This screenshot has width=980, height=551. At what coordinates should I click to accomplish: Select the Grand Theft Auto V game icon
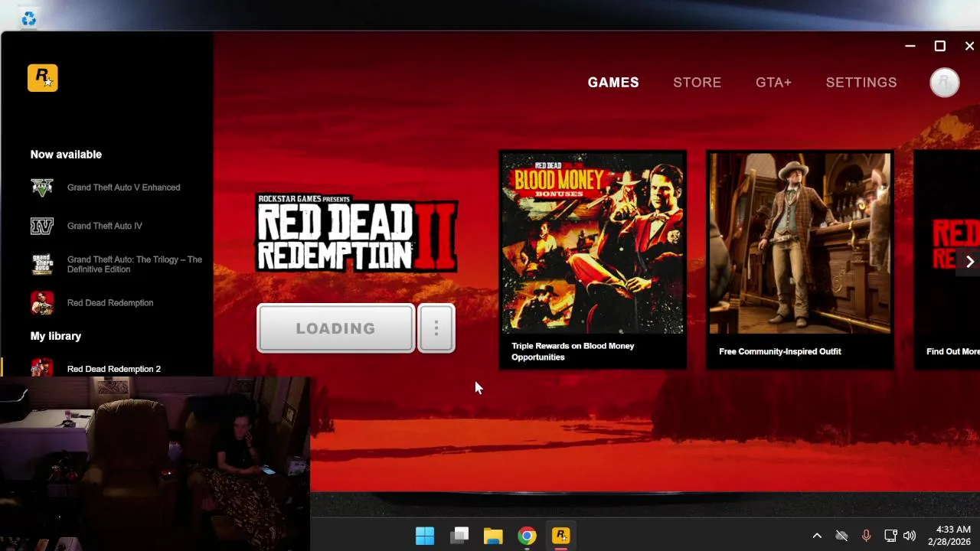(x=42, y=187)
